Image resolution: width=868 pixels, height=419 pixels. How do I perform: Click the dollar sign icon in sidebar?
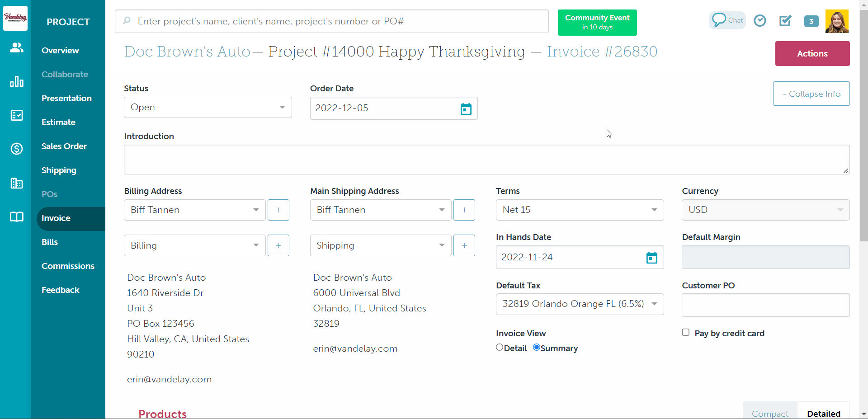tap(17, 148)
